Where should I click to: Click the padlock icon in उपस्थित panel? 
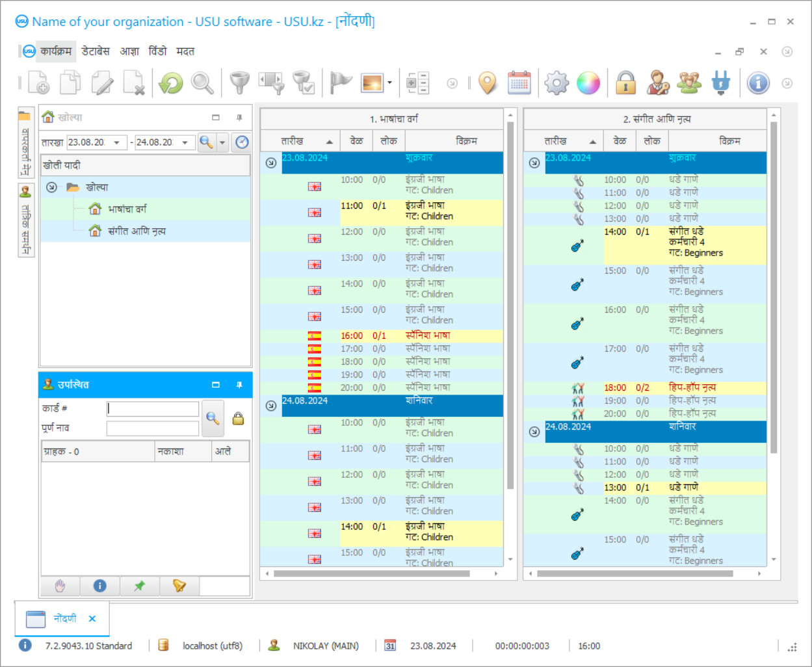239,418
